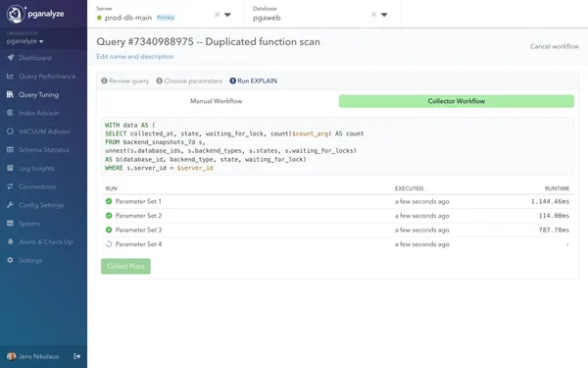Go to Dashboard in sidebar
The image size is (588, 368).
point(35,58)
